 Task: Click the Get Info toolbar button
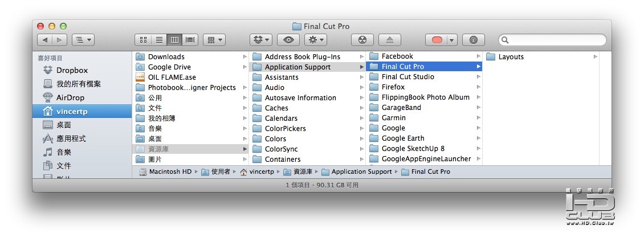point(474,40)
